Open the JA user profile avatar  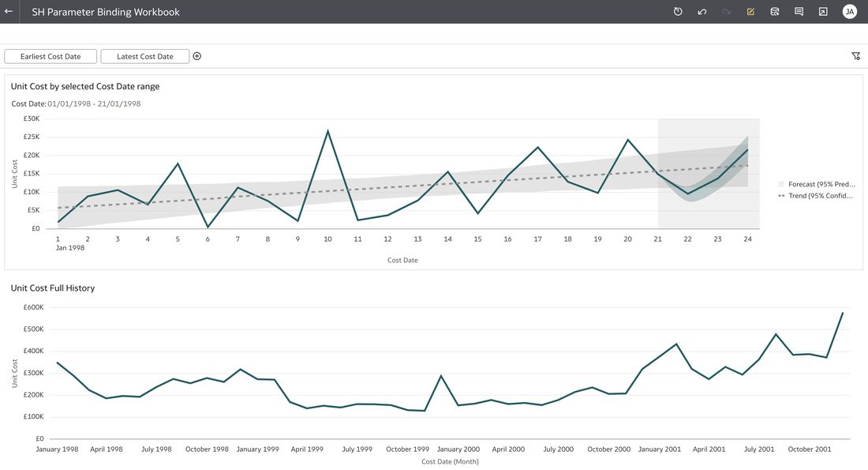(849, 12)
